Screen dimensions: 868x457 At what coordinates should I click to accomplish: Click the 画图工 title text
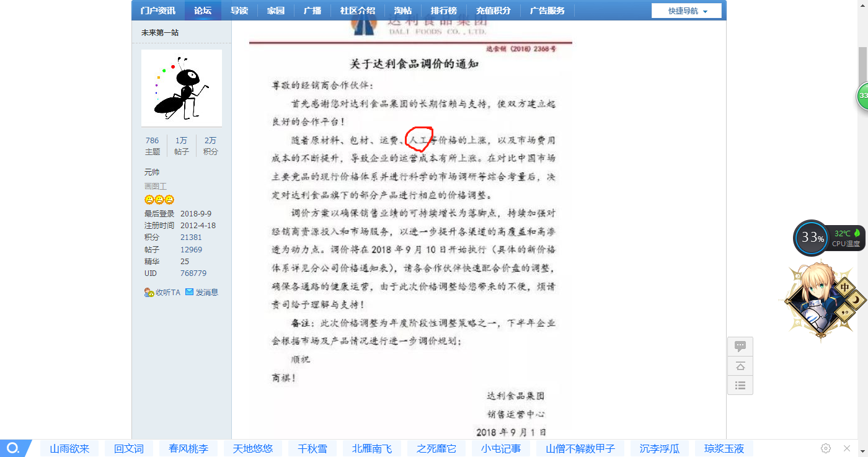click(156, 186)
